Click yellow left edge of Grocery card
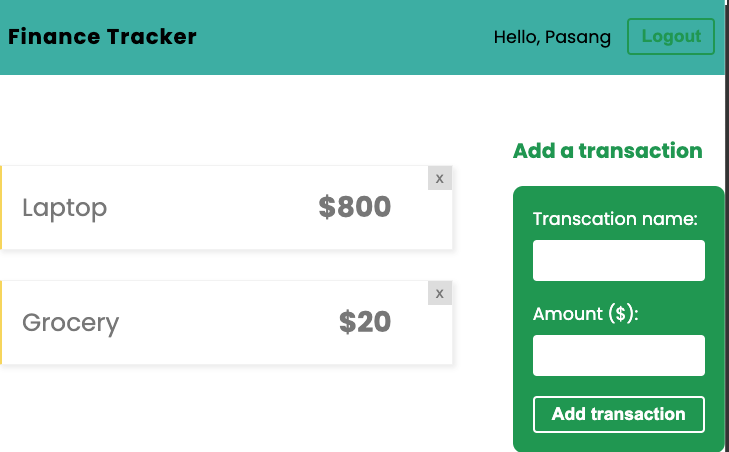The width and height of the screenshot is (729, 452). pyautogui.click(x=1, y=322)
